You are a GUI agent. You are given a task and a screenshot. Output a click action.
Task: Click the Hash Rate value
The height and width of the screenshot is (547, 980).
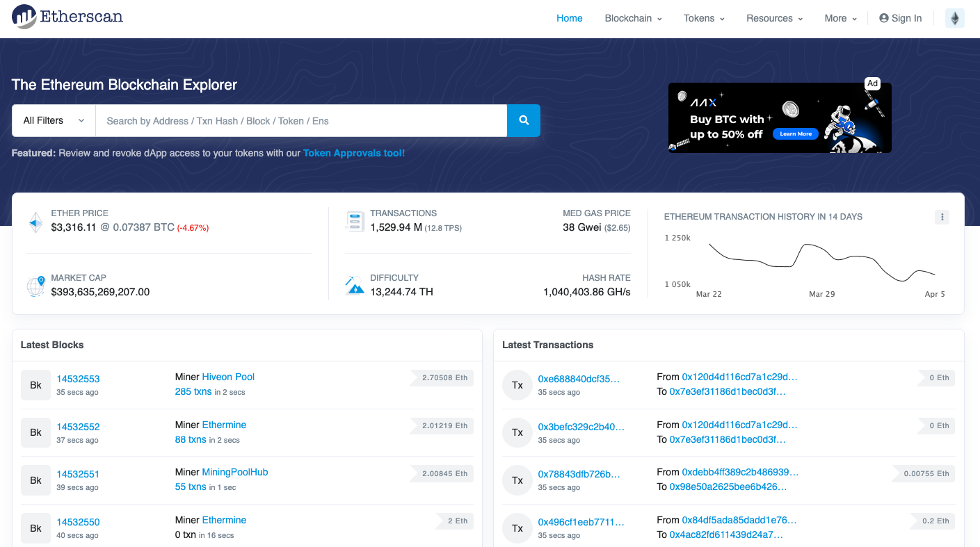587,292
